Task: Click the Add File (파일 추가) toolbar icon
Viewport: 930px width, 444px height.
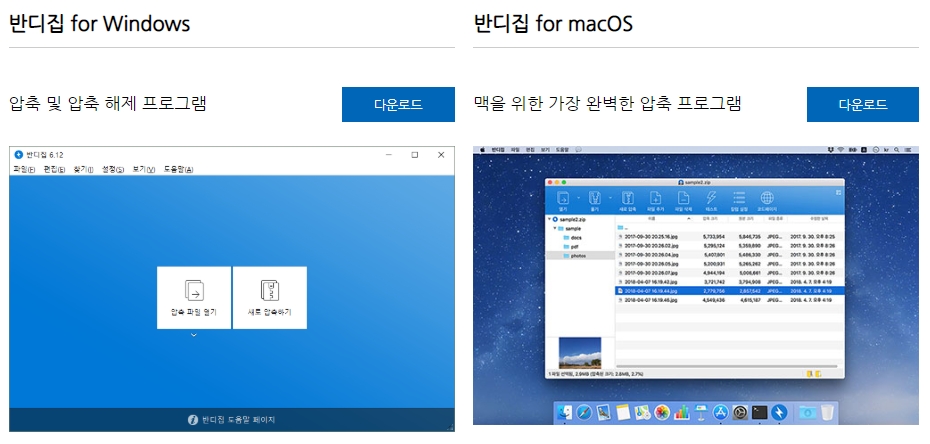Action: click(x=655, y=198)
